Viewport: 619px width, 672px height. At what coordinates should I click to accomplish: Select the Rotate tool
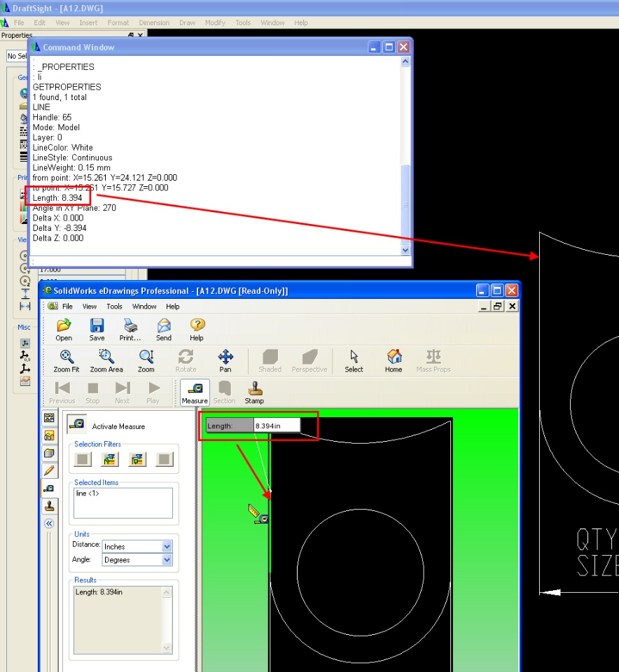tap(186, 361)
